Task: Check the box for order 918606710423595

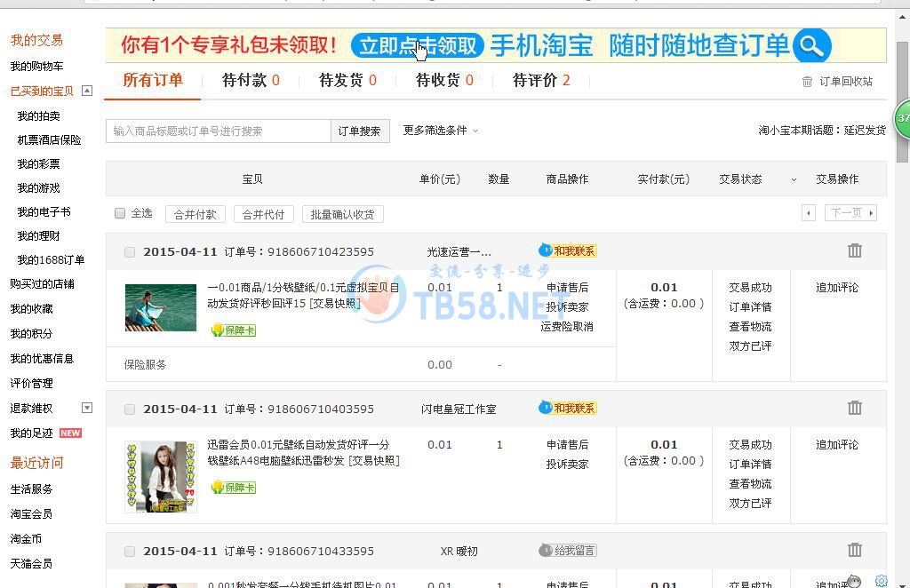Action: click(x=130, y=252)
